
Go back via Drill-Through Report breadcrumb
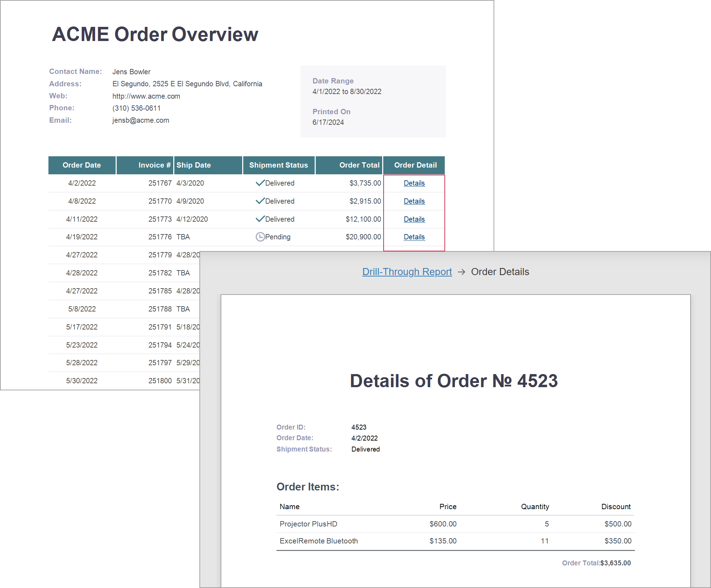(407, 272)
